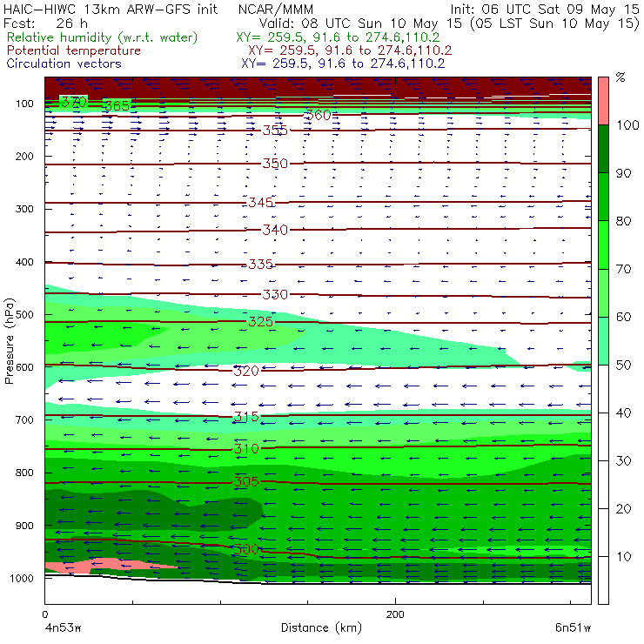Click the red 'Potential temperature' legend text
Screen dimensions: 644x644
tap(73, 50)
